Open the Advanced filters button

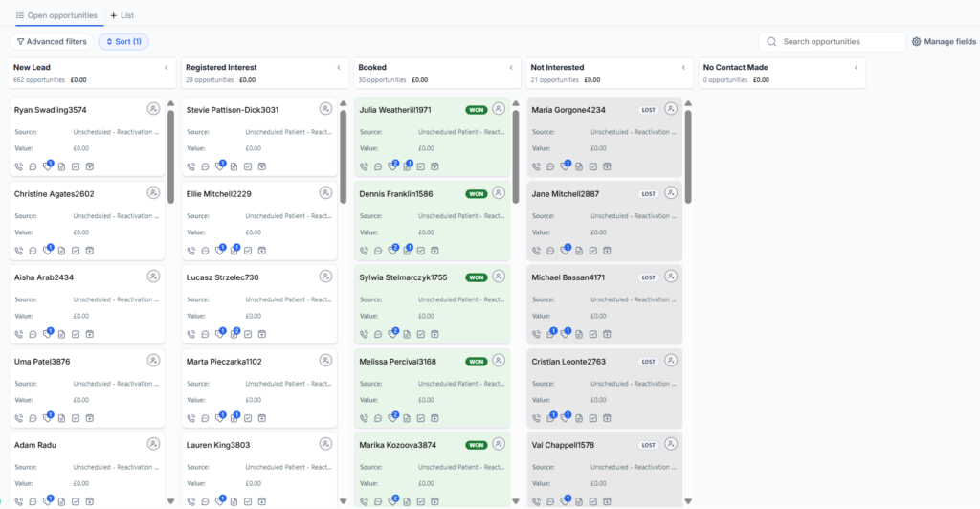(x=52, y=42)
